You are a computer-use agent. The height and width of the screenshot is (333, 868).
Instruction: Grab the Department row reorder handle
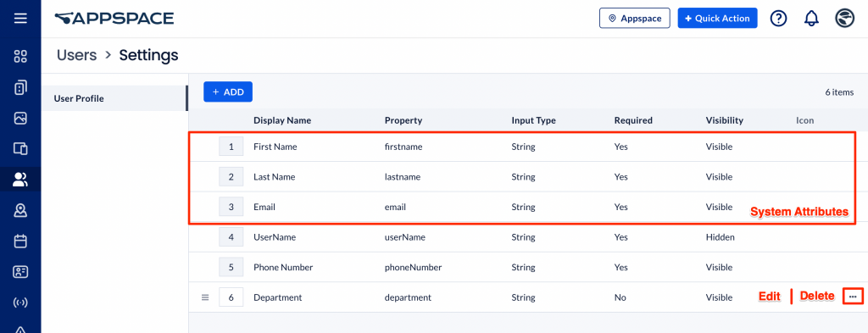point(205,297)
